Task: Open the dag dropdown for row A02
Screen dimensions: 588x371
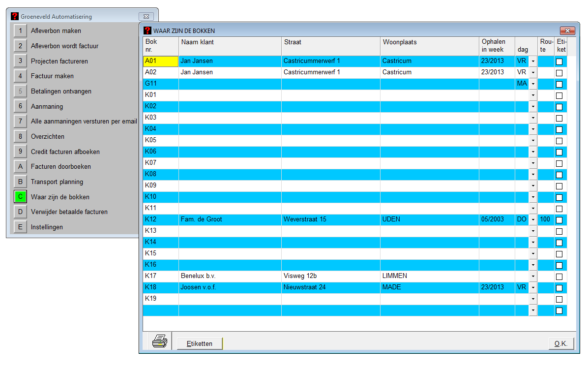Action: (533, 73)
